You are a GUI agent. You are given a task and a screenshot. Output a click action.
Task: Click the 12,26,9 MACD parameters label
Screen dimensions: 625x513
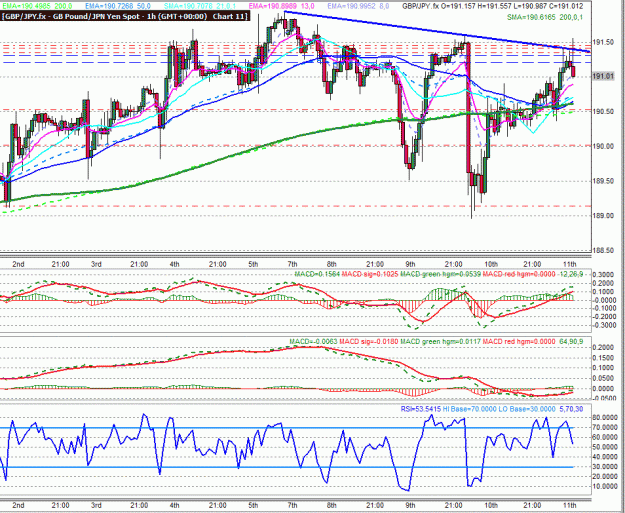pyautogui.click(x=571, y=274)
